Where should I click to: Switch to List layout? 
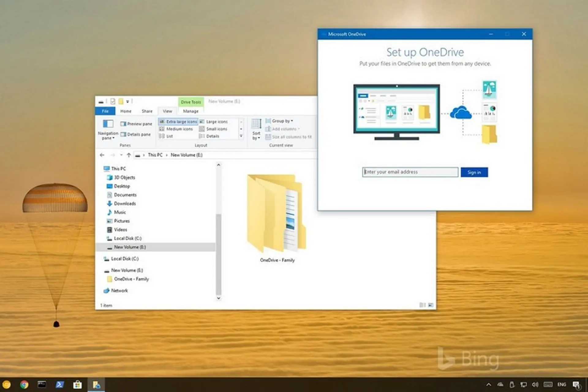(x=166, y=136)
